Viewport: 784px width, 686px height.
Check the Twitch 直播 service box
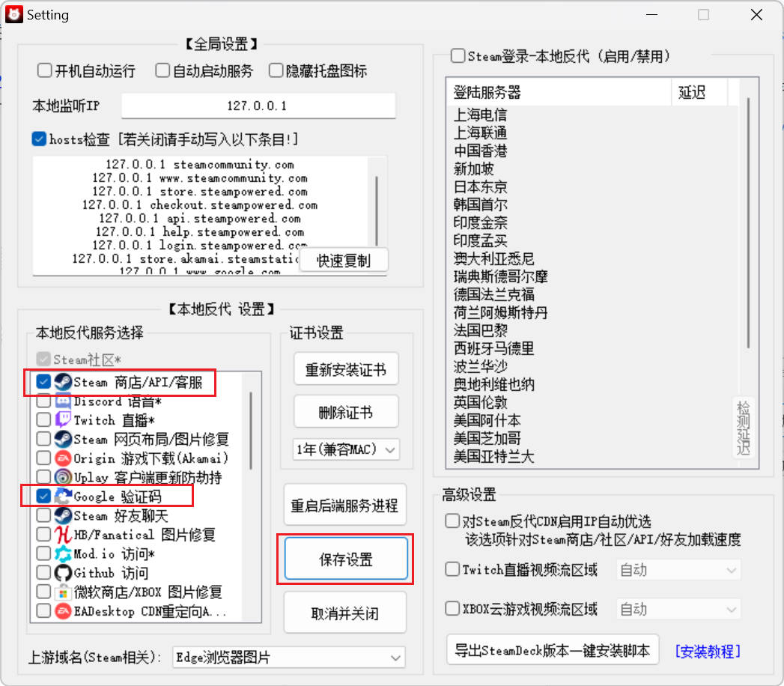(x=43, y=420)
